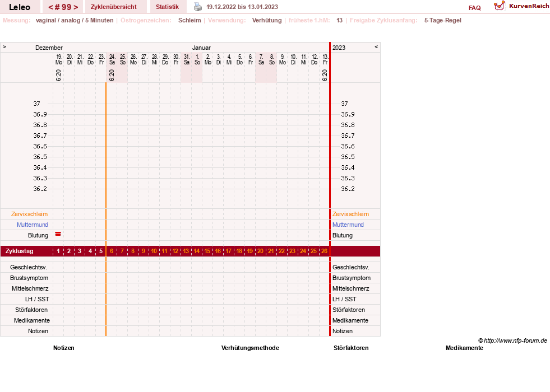
Task: Click the left 36.5 temperature axis label
Action: pyautogui.click(x=40, y=157)
